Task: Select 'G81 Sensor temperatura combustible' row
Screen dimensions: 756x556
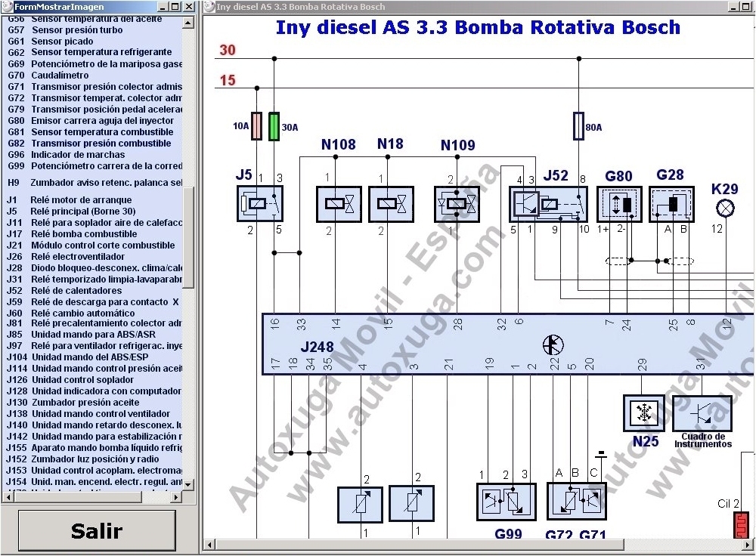Action: 92,132
